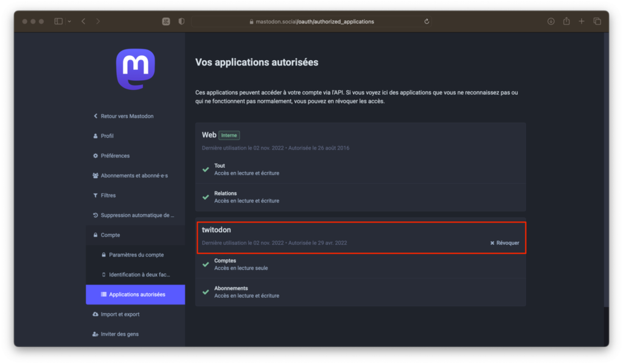Go back with the browser back arrow
623x364 pixels.
click(x=83, y=21)
